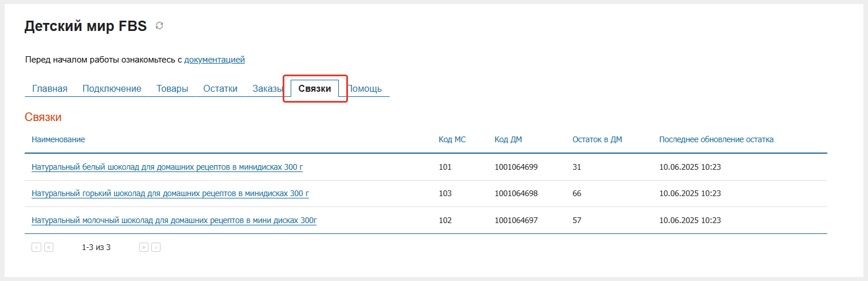Open белый шоколад product link
The height and width of the screenshot is (281, 868).
click(167, 167)
